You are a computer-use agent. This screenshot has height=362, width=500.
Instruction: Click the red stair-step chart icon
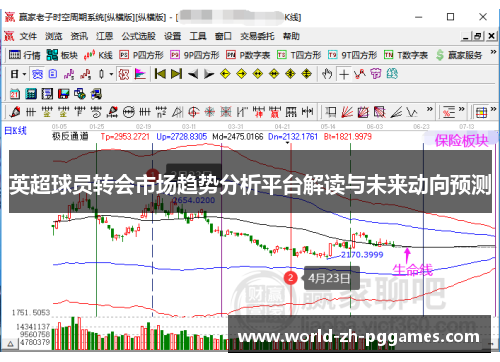(85, 74)
